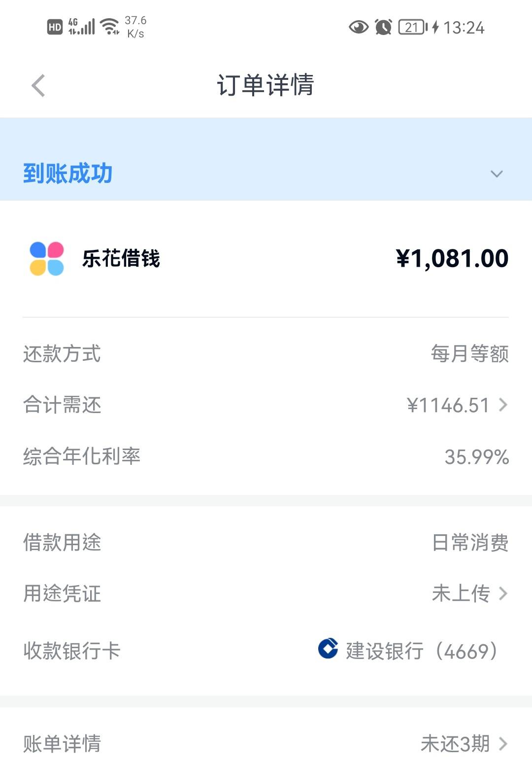Viewport: 532px width, 765px height.
Task: Tap the 到账成功 status banner text
Action: click(68, 174)
